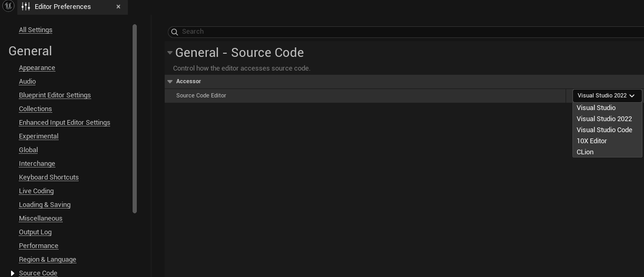The image size is (644, 277).
Task: Collapse the General - Source Code section
Action: (170, 53)
